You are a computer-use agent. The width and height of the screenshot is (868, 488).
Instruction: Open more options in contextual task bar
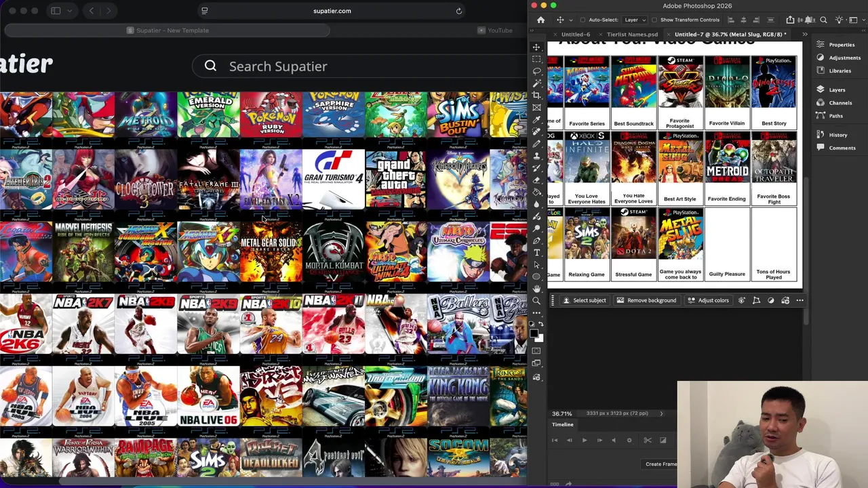(800, 300)
